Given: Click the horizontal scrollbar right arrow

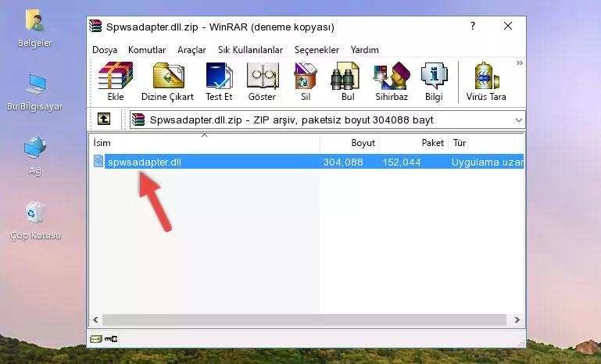Looking at the screenshot, I should click(517, 319).
